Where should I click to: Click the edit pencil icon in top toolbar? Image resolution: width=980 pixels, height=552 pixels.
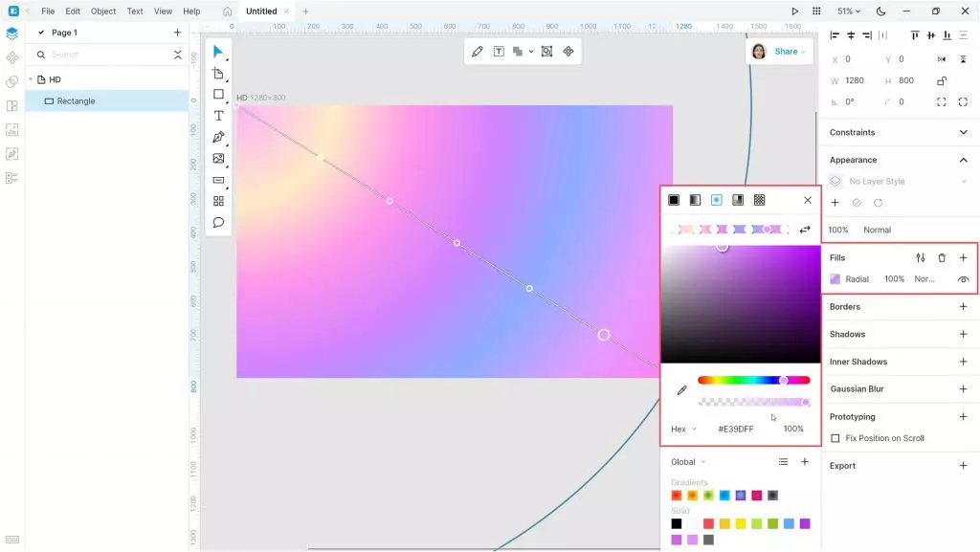pos(478,52)
